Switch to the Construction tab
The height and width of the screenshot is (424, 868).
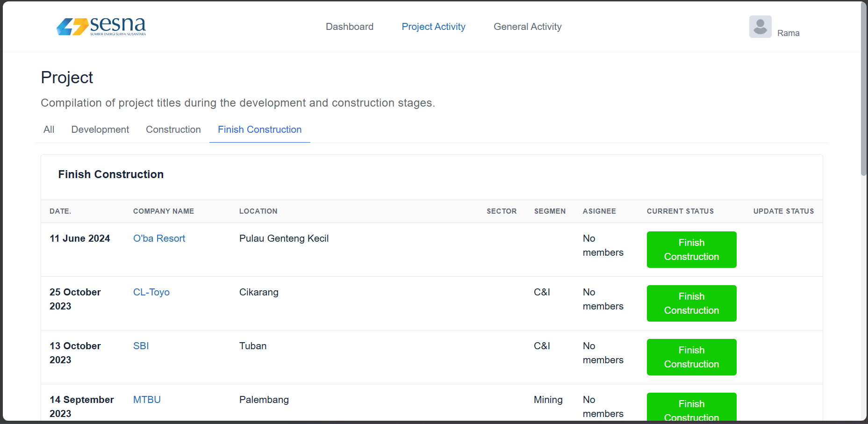(x=173, y=129)
